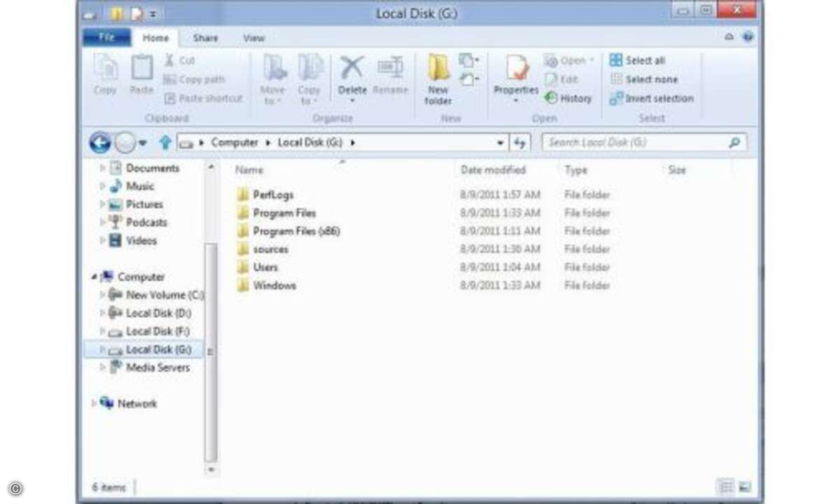Select Local Disk (D:) in navigation pane
The width and height of the screenshot is (840, 504).
(158, 314)
